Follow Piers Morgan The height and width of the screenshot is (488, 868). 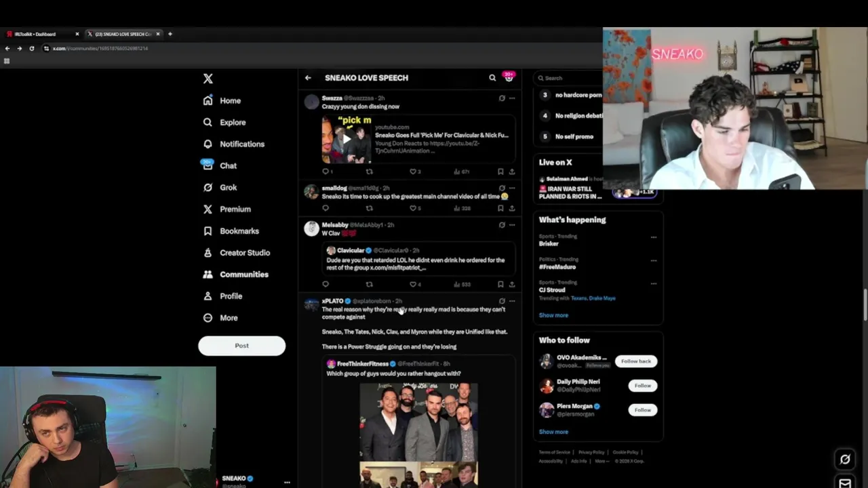(x=642, y=410)
